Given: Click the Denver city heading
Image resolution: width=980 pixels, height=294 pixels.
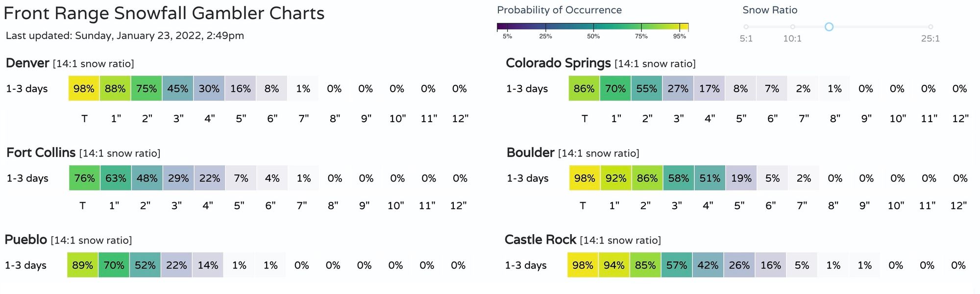Looking at the screenshot, I should (x=27, y=63).
